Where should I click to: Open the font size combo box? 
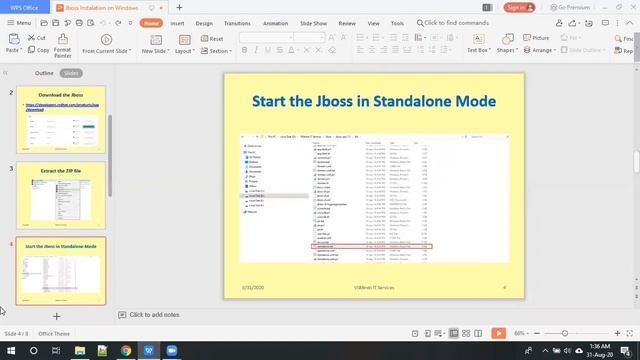309,38
